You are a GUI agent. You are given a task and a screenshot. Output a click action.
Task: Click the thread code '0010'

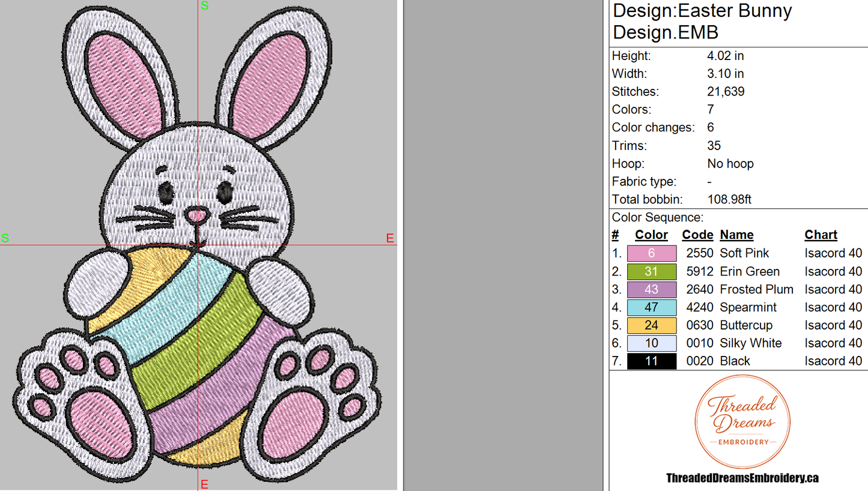pyautogui.click(x=700, y=343)
